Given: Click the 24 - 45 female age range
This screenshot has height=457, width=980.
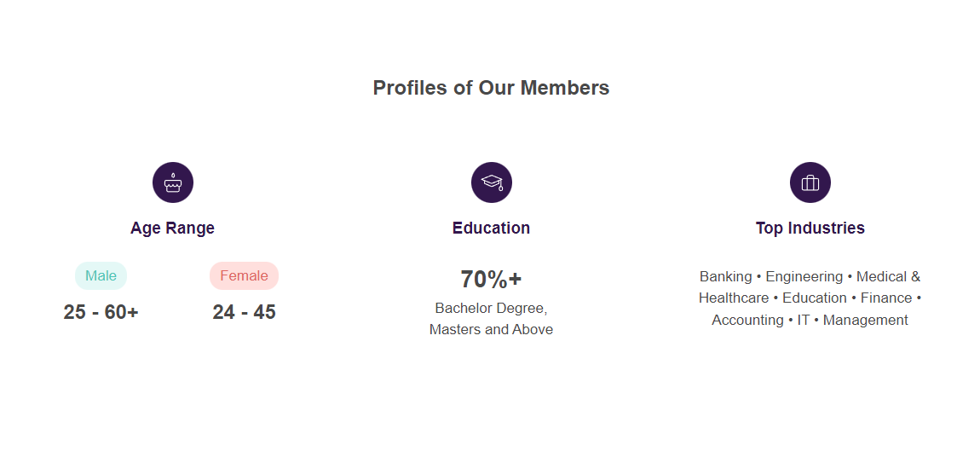Looking at the screenshot, I should click(x=244, y=312).
